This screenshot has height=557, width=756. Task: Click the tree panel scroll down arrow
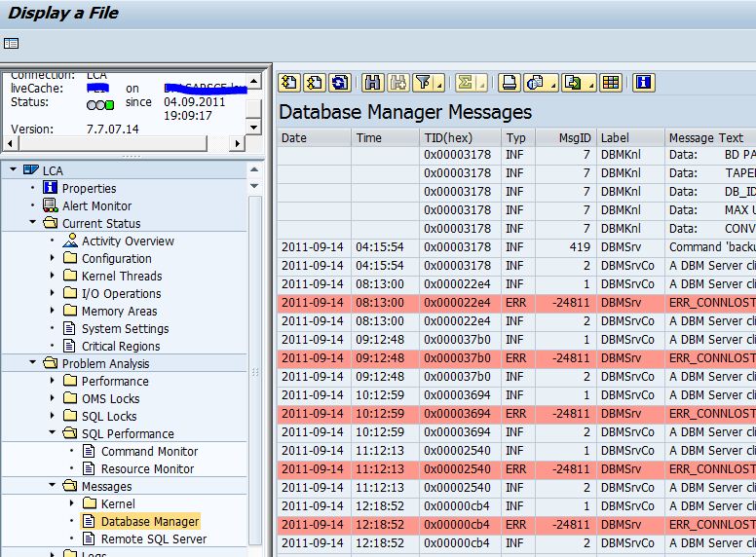[254, 186]
